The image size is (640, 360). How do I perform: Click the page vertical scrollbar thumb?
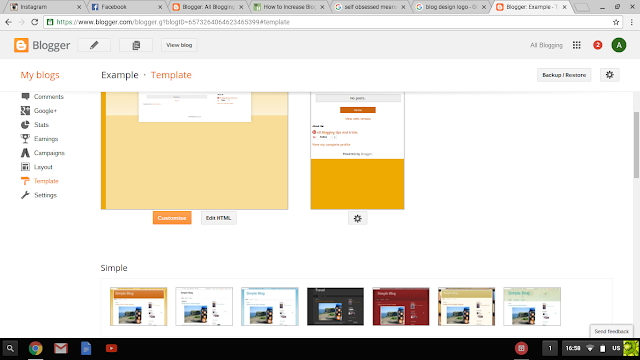636,144
